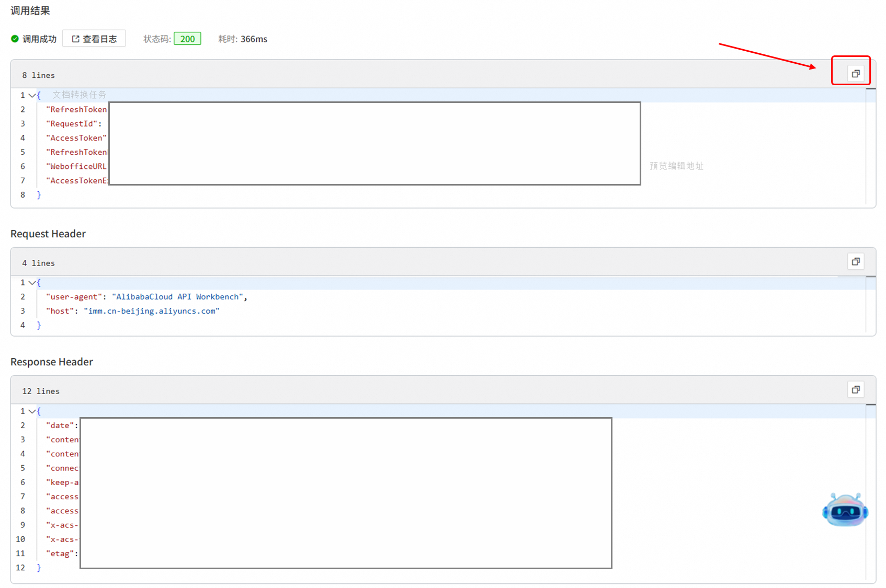Screen dimensions: 886x588
Task: Copy the Response Header JSON block
Action: coord(856,389)
